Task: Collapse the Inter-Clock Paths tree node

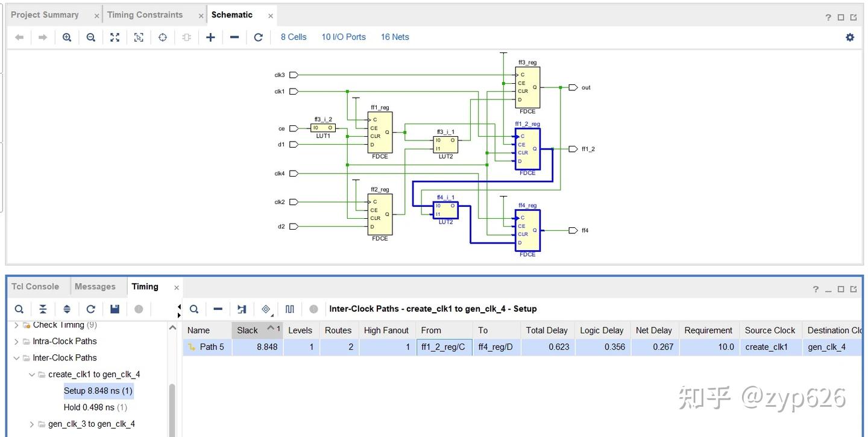Action: (x=16, y=358)
